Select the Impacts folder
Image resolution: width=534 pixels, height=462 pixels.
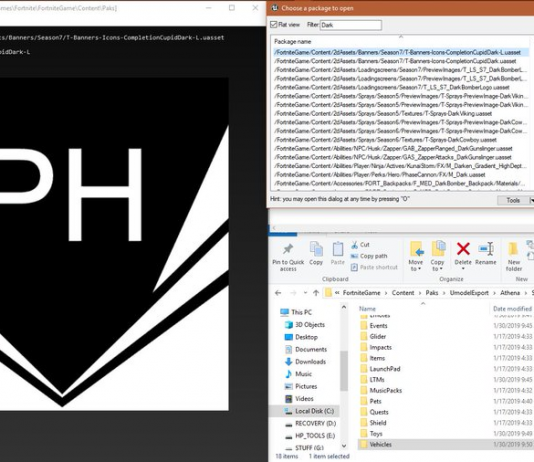376,347
